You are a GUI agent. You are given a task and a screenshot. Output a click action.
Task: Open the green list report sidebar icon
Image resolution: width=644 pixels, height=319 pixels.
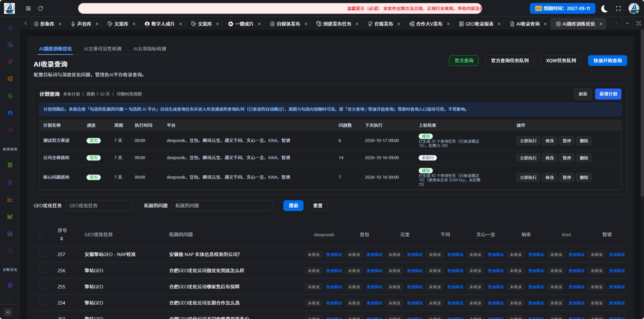click(10, 165)
